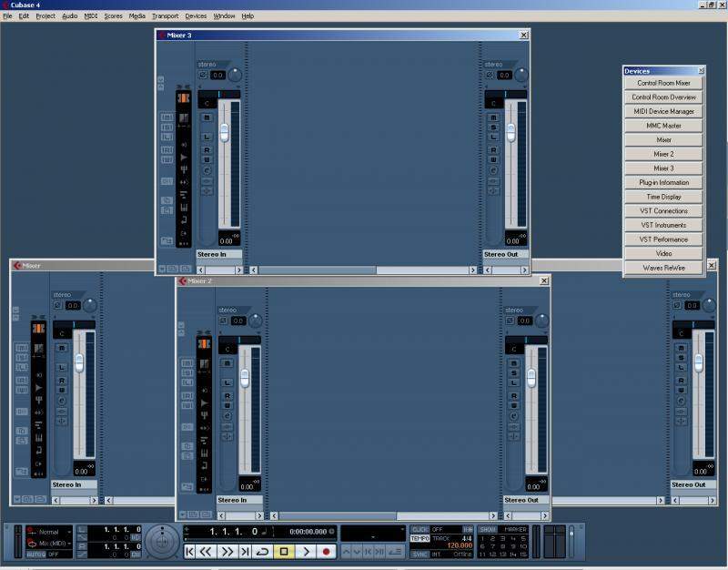The image size is (728, 570).
Task: Mute Stereo In channel in Mixer 3
Action: 207,117
